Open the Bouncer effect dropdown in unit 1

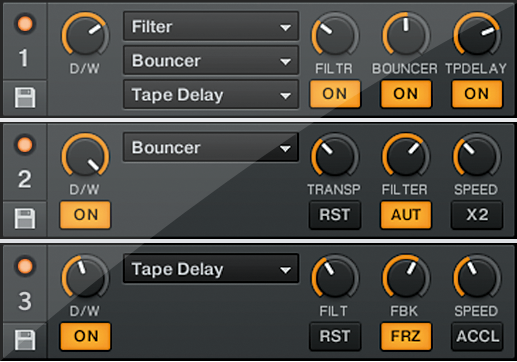point(211,60)
